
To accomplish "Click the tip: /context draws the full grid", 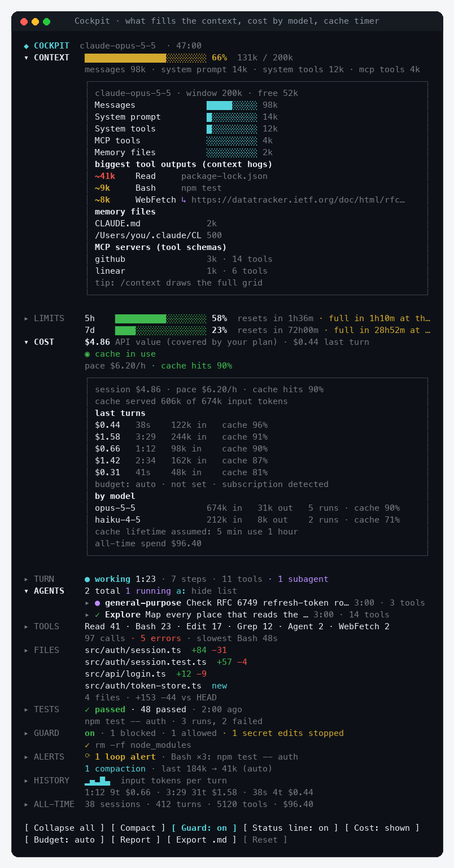I will click(x=178, y=283).
